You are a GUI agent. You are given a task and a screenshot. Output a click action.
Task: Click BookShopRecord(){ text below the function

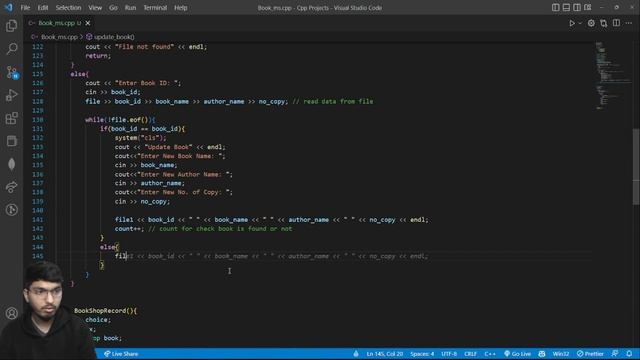[x=105, y=311]
